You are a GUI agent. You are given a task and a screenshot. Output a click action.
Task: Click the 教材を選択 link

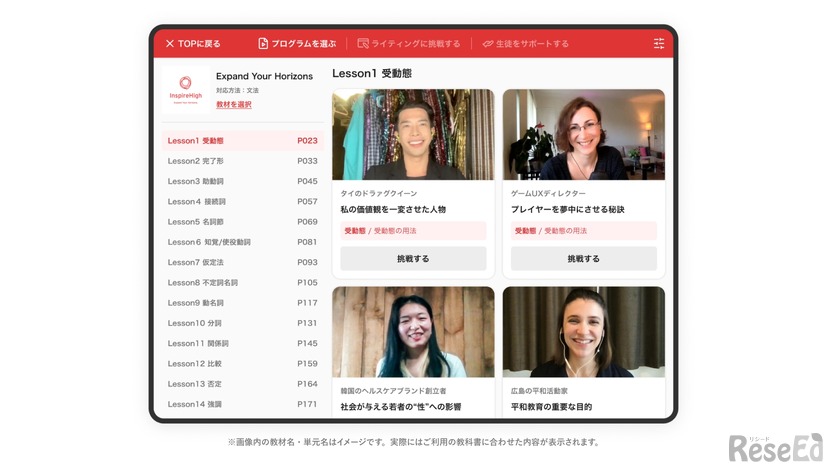tap(234, 105)
